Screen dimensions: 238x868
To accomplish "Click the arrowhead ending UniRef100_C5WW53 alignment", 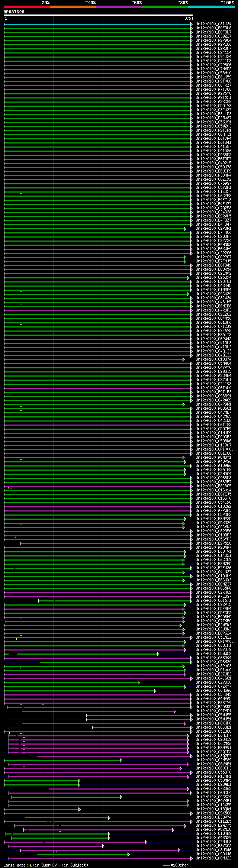I will pos(158,654).
